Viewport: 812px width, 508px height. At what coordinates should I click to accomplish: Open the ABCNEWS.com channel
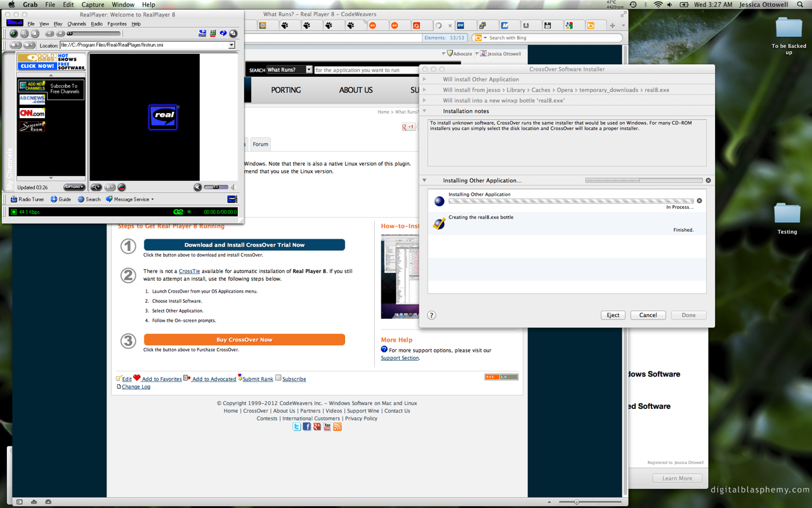32,100
